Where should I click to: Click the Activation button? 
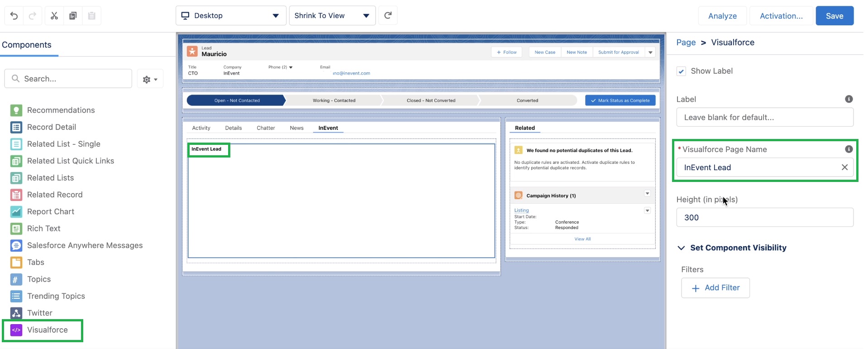click(781, 16)
